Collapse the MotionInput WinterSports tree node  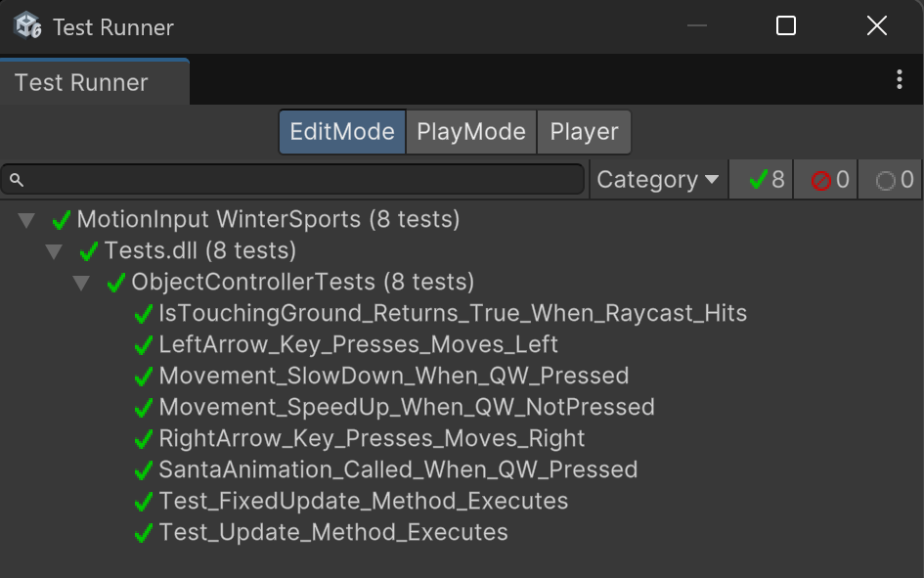coord(26,220)
